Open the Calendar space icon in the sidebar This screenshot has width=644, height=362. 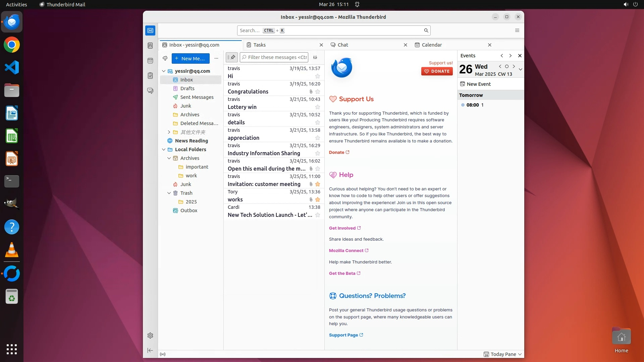(x=150, y=61)
